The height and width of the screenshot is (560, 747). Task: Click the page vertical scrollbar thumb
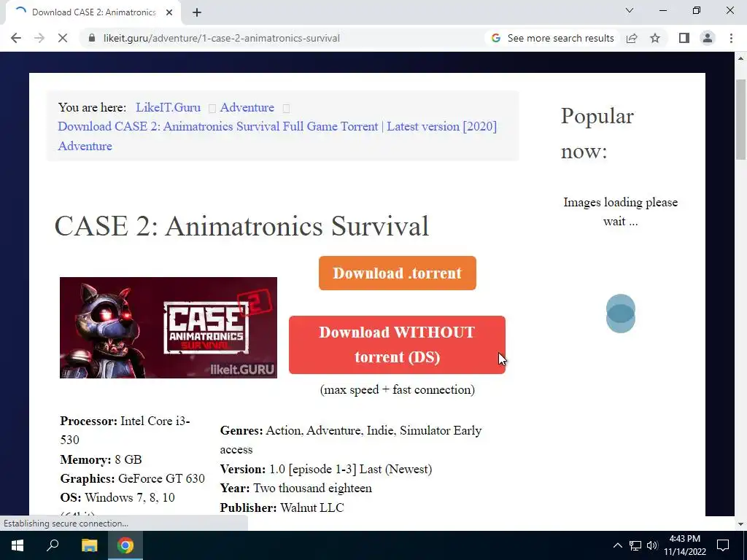pos(741,120)
